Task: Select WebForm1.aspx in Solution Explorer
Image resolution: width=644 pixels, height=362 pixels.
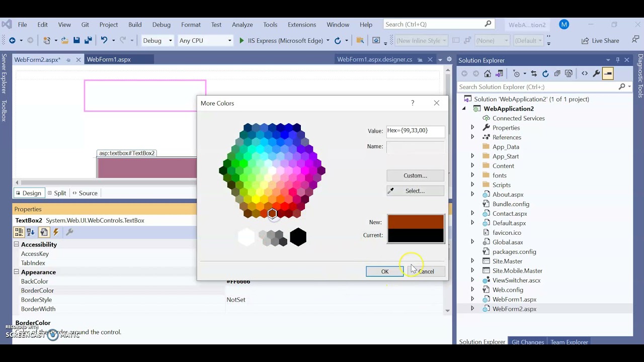Action: tap(514, 300)
